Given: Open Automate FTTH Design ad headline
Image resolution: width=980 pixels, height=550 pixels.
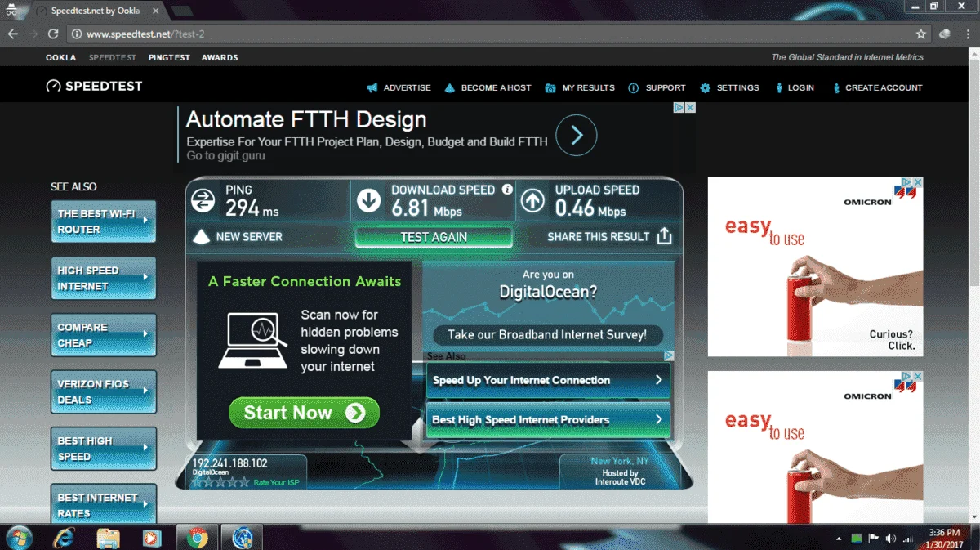Looking at the screenshot, I should (x=306, y=119).
